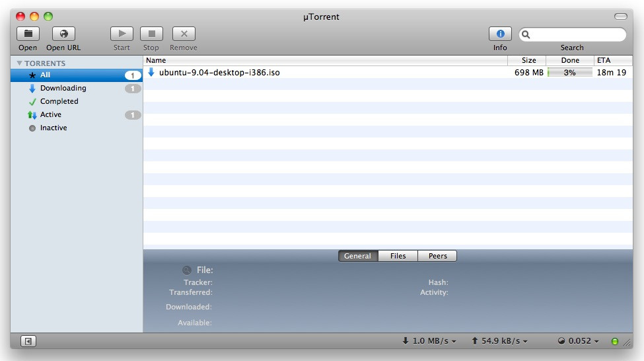Open the upload speed limit dropdown
Image resolution: width=644 pixels, height=361 pixels.
pyautogui.click(x=500, y=341)
